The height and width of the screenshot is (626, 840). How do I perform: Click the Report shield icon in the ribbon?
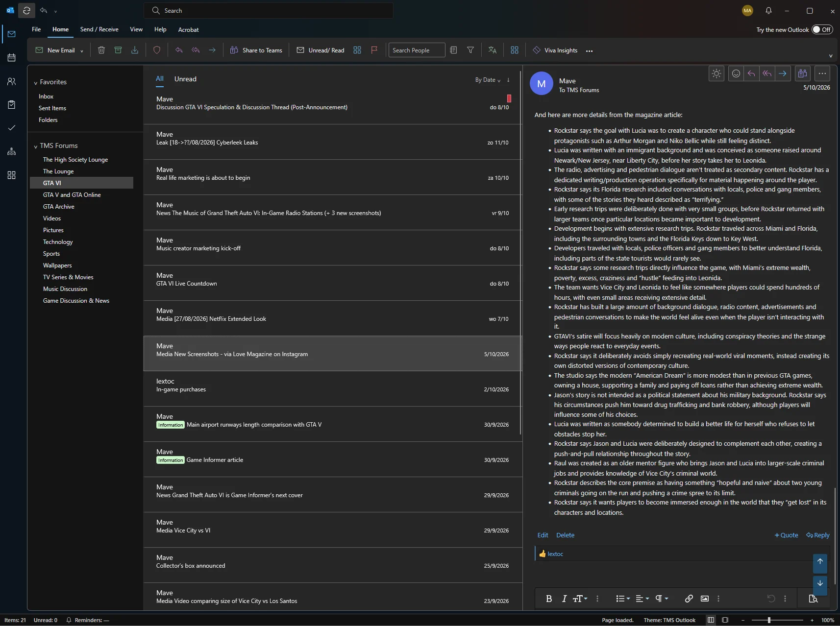click(x=157, y=50)
